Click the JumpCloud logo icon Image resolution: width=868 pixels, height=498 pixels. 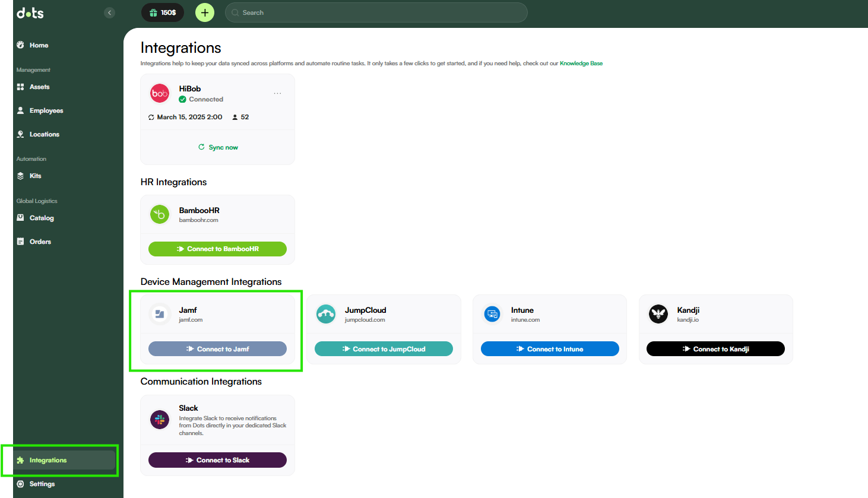click(326, 314)
